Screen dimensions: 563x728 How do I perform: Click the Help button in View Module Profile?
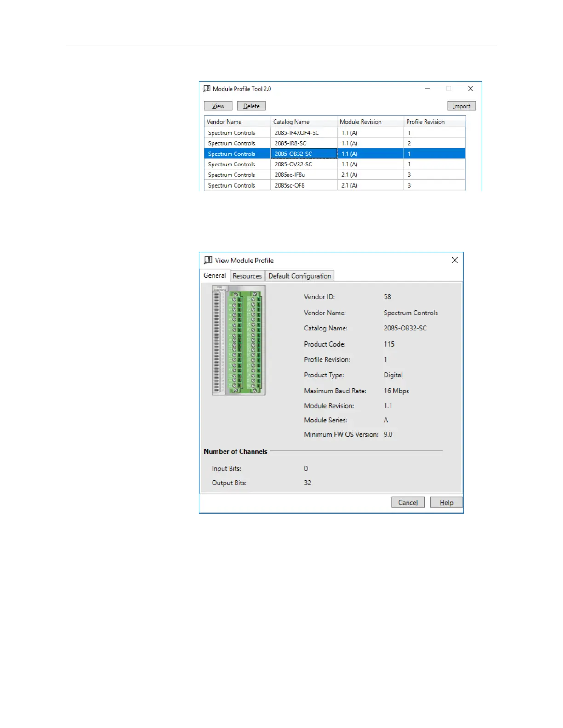[x=446, y=502]
